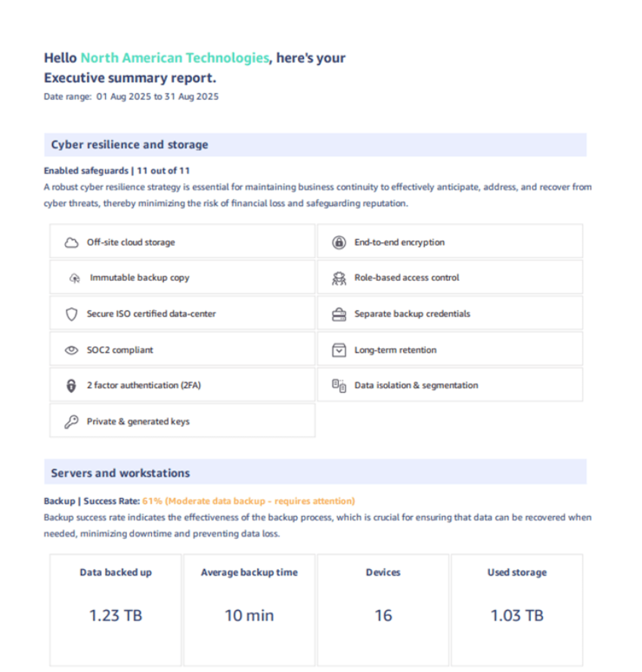The image size is (642, 672).
Task: Click the North American Technologies company name
Action: (x=174, y=58)
